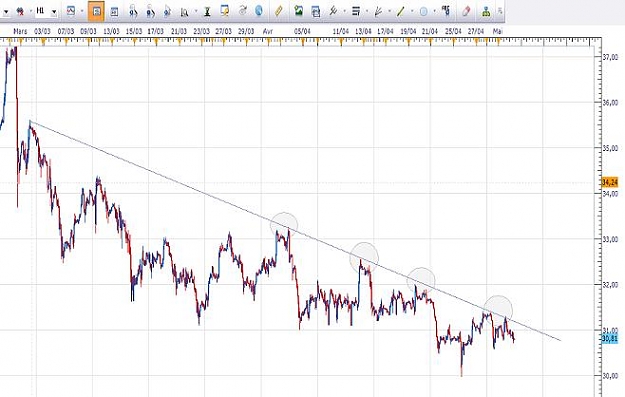The width and height of the screenshot is (625, 397).
Task: Select the ellipse shape drawing tool
Action: (424, 12)
